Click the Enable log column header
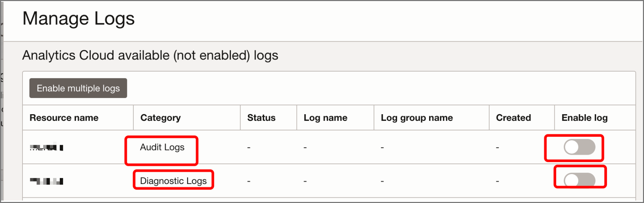This screenshot has width=644, height=203. point(585,118)
